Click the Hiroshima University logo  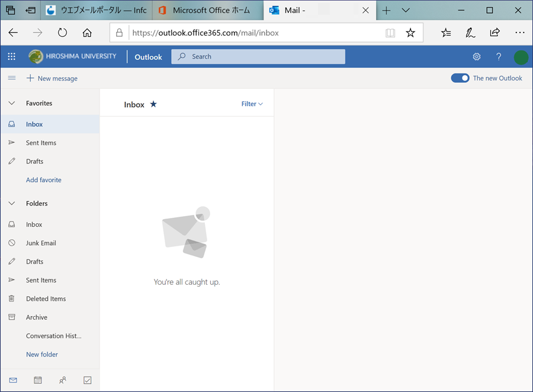[x=72, y=56]
